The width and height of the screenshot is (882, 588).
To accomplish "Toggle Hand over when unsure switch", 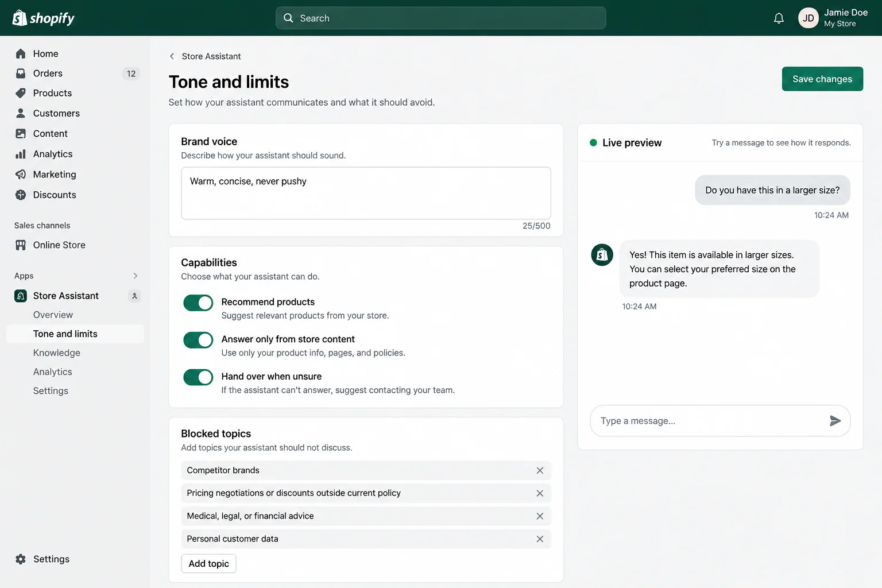I will tap(198, 377).
